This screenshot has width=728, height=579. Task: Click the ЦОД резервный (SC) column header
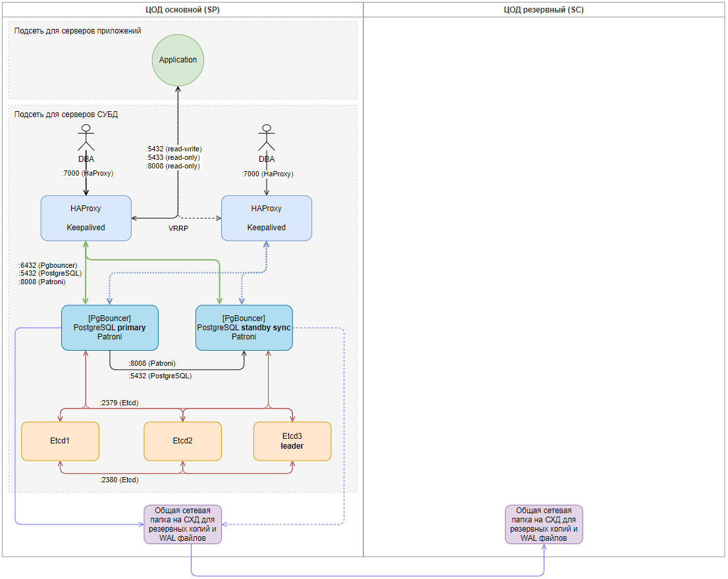pos(544,10)
